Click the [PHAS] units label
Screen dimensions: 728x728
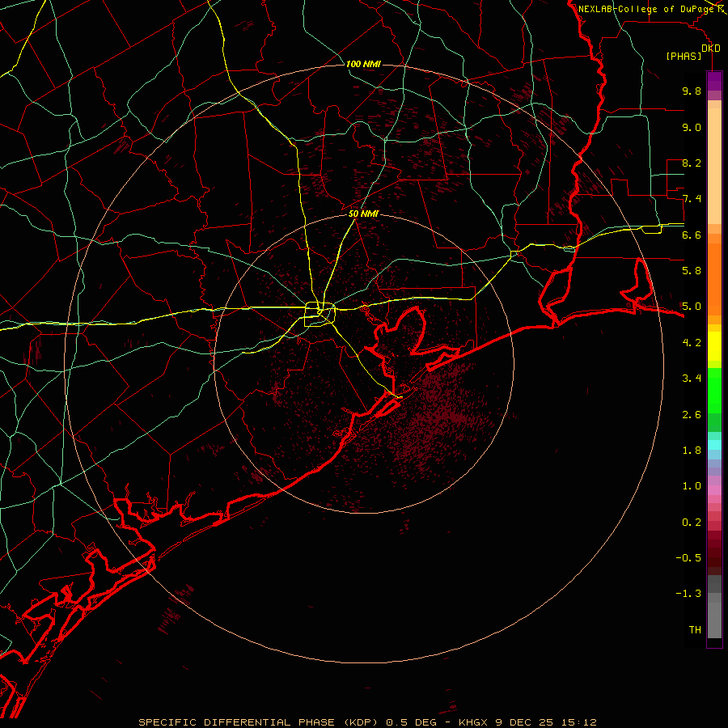(684, 56)
